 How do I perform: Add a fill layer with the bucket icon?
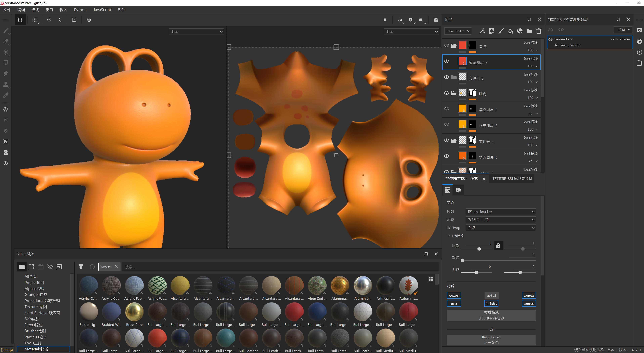point(510,31)
